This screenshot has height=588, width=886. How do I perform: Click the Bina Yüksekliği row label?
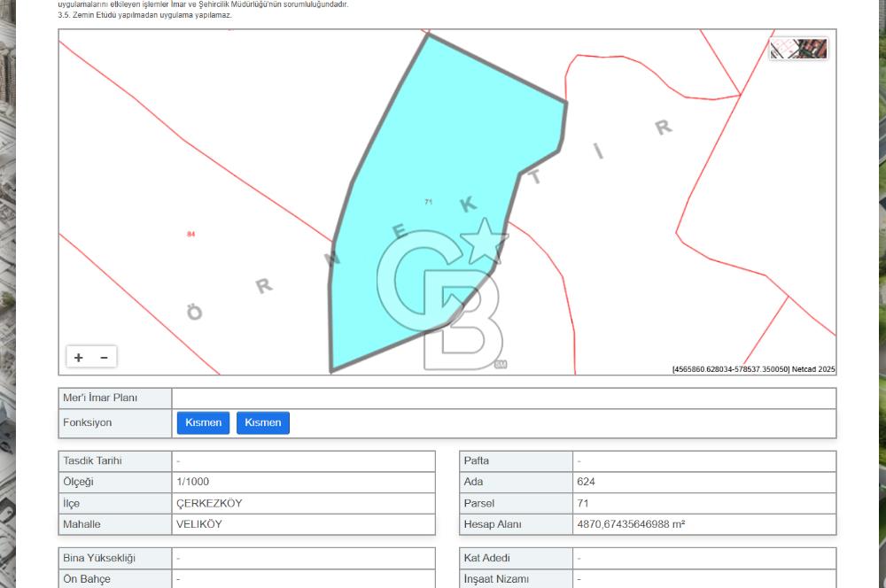click(x=99, y=558)
